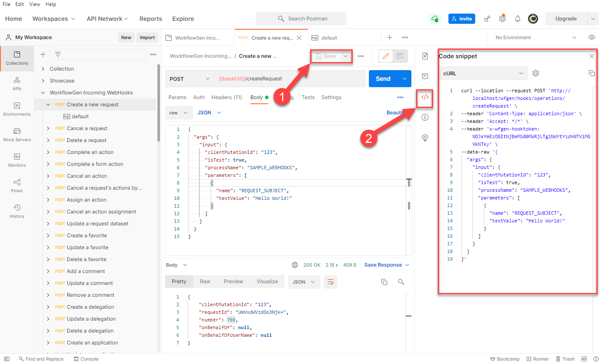This screenshot has width=602, height=364.
Task: Open the Flows sidebar panel
Action: click(17, 186)
